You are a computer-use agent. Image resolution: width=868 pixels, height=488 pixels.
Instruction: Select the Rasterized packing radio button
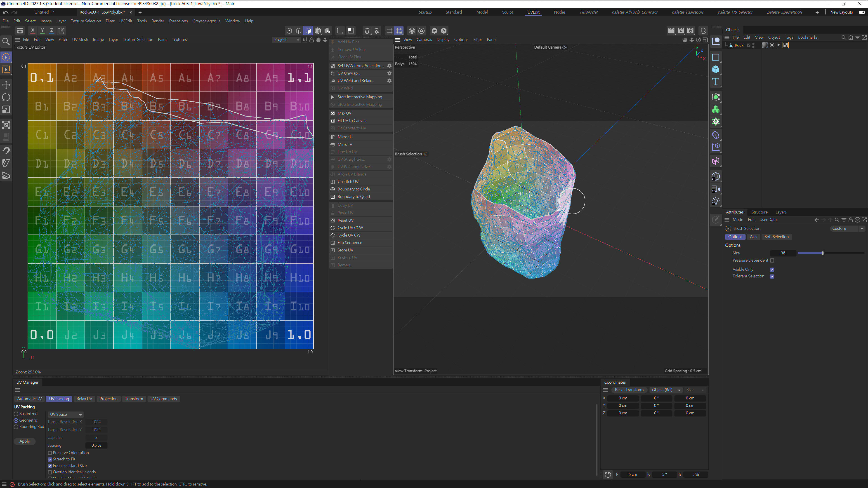click(x=16, y=414)
